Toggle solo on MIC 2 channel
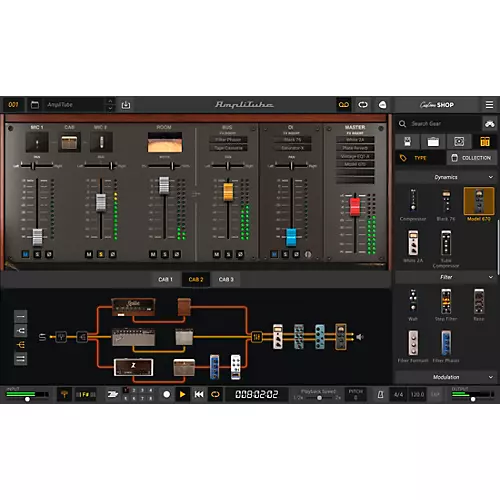 tap(101, 254)
